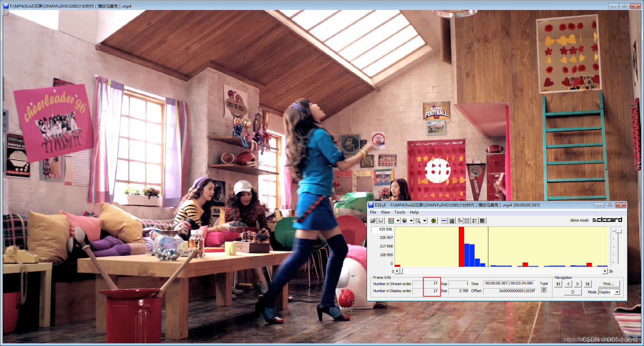The image size is (644, 346).
Task: Step to previous frame in Navigation
Action: click(x=568, y=284)
